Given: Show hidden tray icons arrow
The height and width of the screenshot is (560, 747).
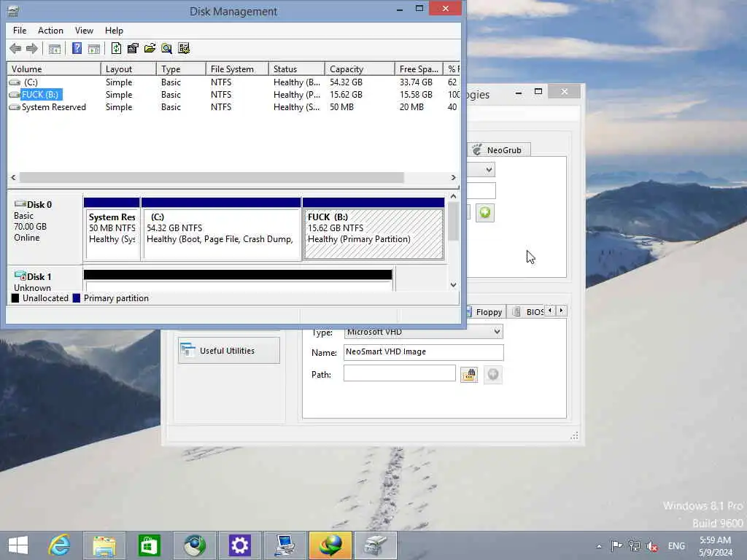Looking at the screenshot, I should click(x=599, y=546).
